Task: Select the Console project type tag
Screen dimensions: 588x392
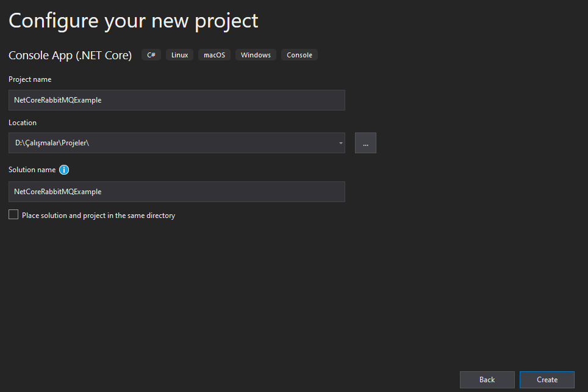Action: pos(299,55)
